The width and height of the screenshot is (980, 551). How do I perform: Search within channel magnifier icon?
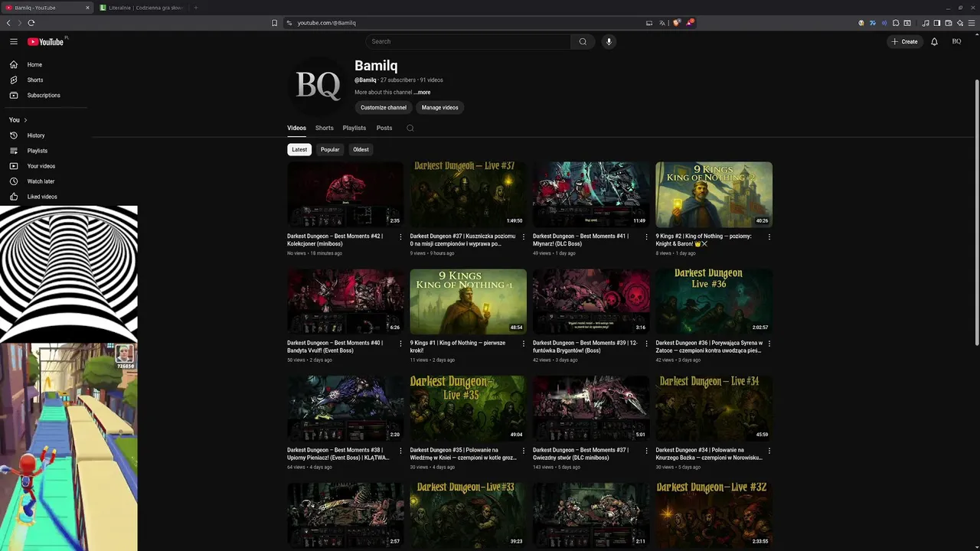coord(410,128)
